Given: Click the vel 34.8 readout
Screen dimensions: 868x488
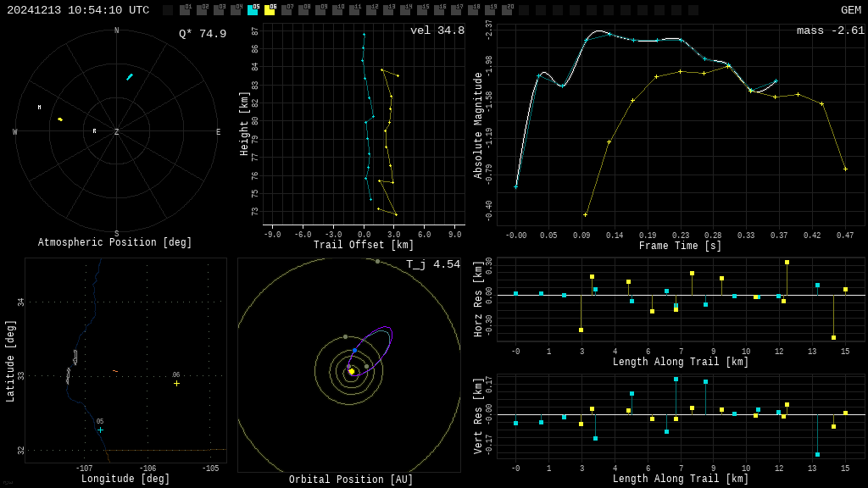Looking at the screenshot, I should click(437, 31).
